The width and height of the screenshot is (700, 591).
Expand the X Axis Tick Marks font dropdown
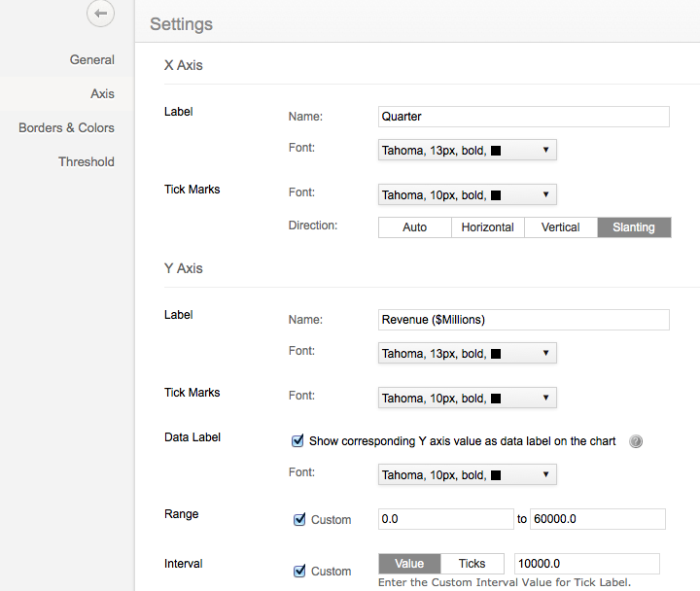pos(467,195)
